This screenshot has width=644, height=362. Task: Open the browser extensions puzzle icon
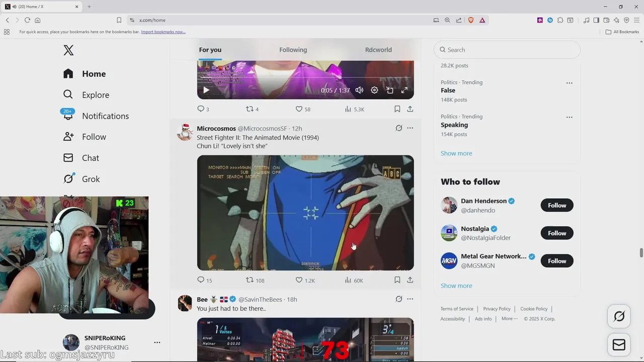[x=560, y=20]
